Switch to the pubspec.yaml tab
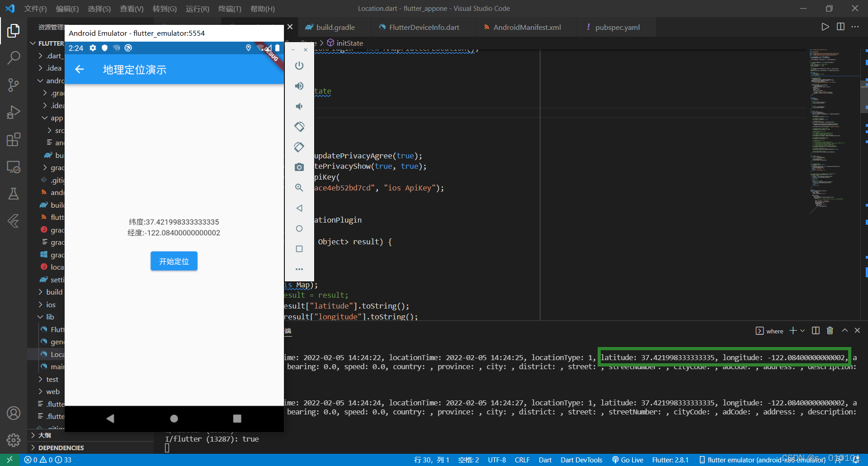The height and width of the screenshot is (466, 868). click(x=618, y=27)
